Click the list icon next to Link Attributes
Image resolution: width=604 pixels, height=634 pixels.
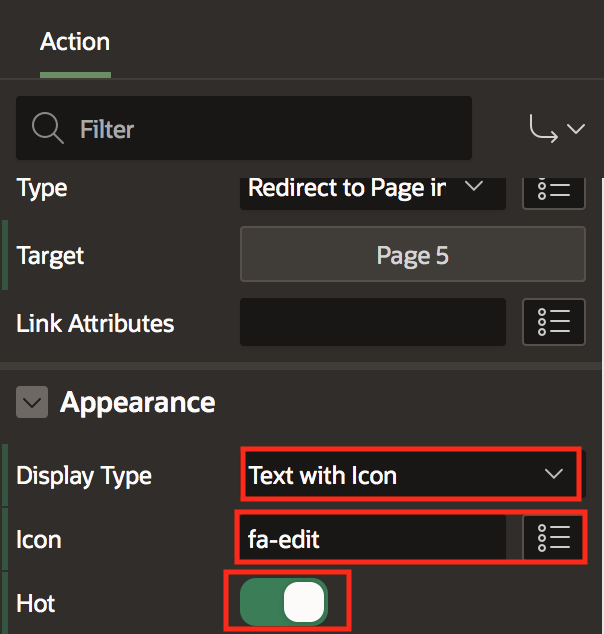pyautogui.click(x=553, y=322)
